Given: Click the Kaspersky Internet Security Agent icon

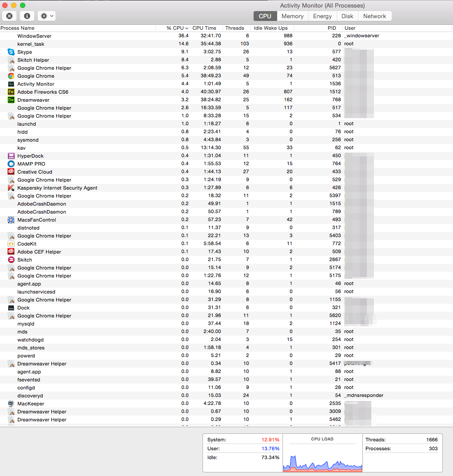Looking at the screenshot, I should pyautogui.click(x=11, y=188).
